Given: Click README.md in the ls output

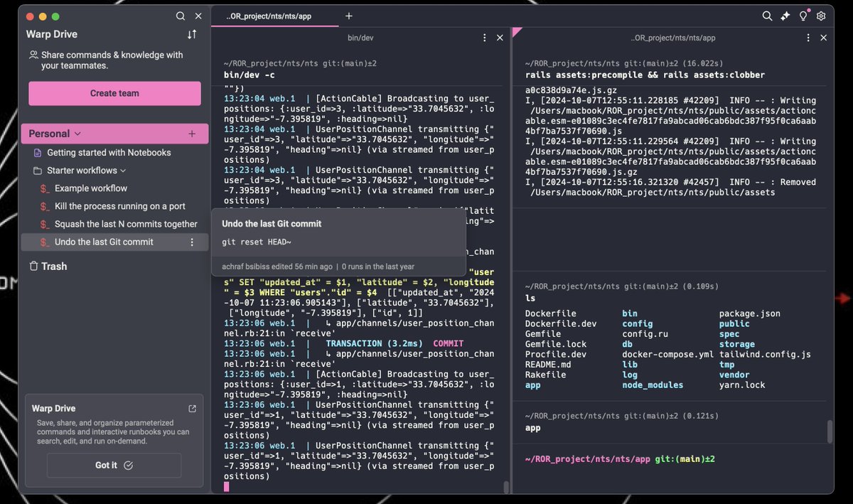Looking at the screenshot, I should click(548, 364).
